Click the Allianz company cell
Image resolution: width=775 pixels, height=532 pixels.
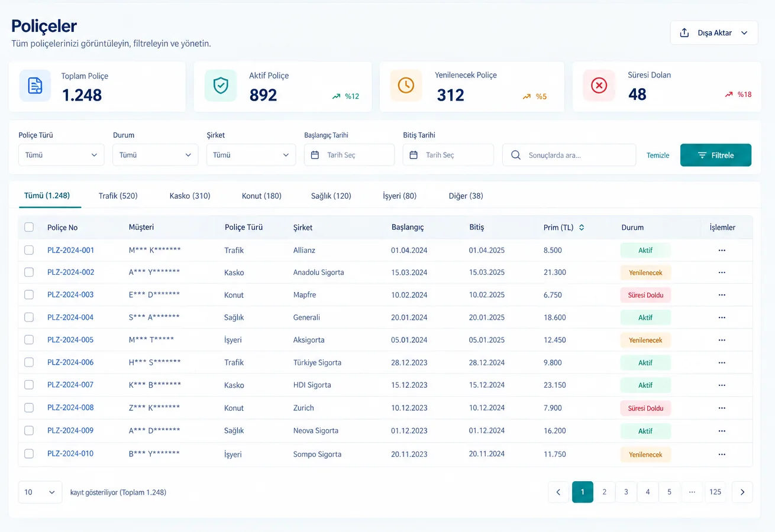point(304,250)
